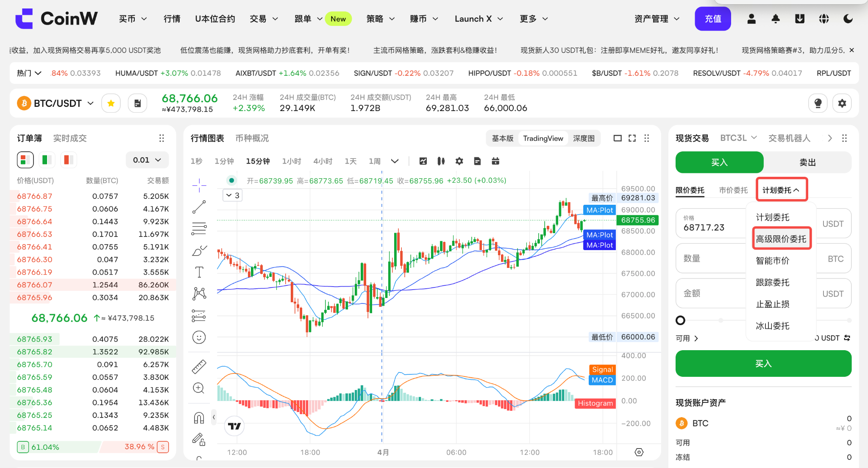Open the trading guide document icon beside BTC/USDT

(137, 103)
